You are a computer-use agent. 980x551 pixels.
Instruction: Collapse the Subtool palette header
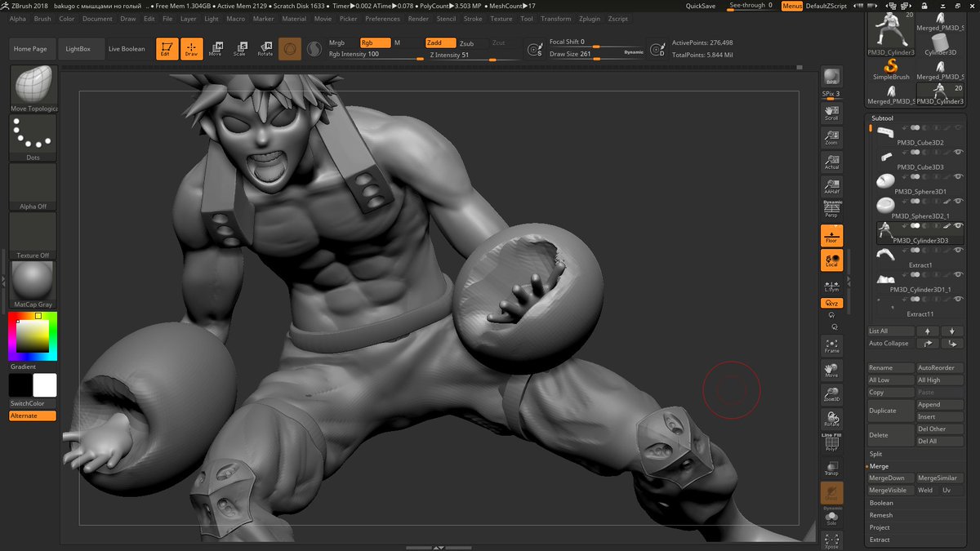(883, 118)
